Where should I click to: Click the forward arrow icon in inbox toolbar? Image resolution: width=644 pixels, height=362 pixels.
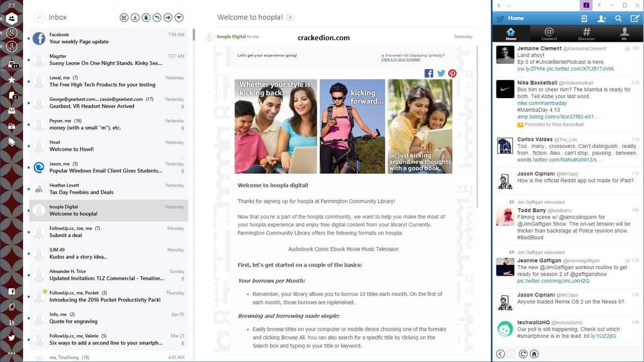[x=168, y=18]
